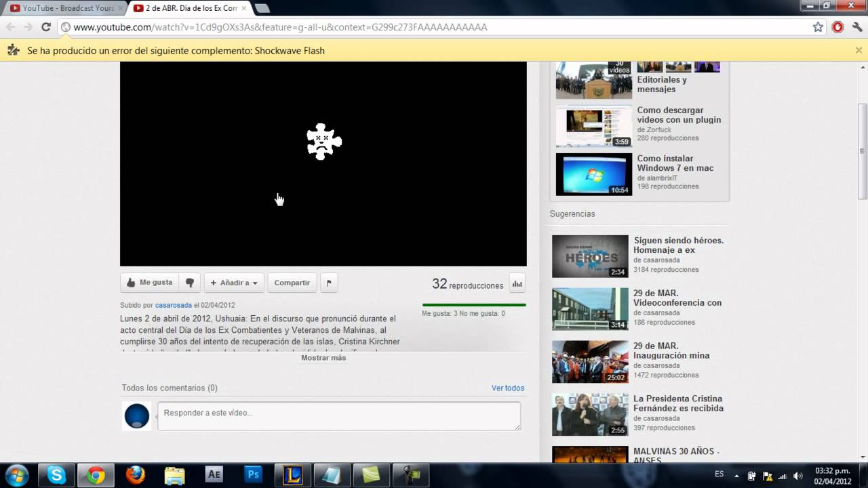Click the likes/dislikes green rating bar
Viewport: 868px width, 488px height.
point(474,305)
